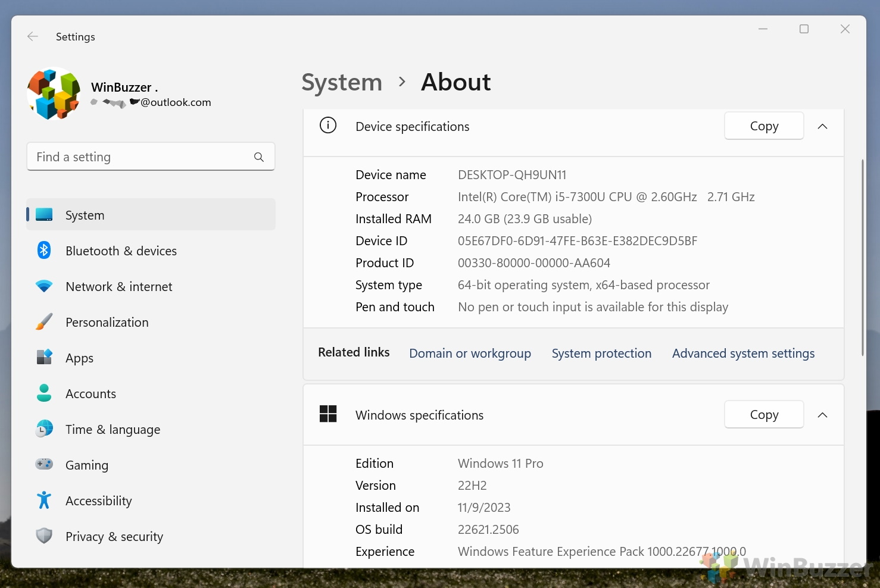Click the pen and touch value text
Image resolution: width=880 pixels, height=588 pixels.
tap(593, 307)
